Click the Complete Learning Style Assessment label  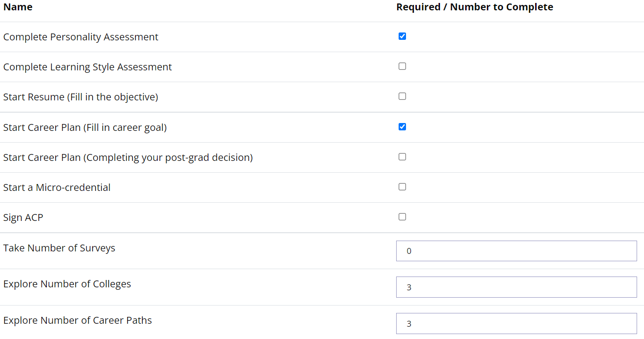pyautogui.click(x=87, y=66)
